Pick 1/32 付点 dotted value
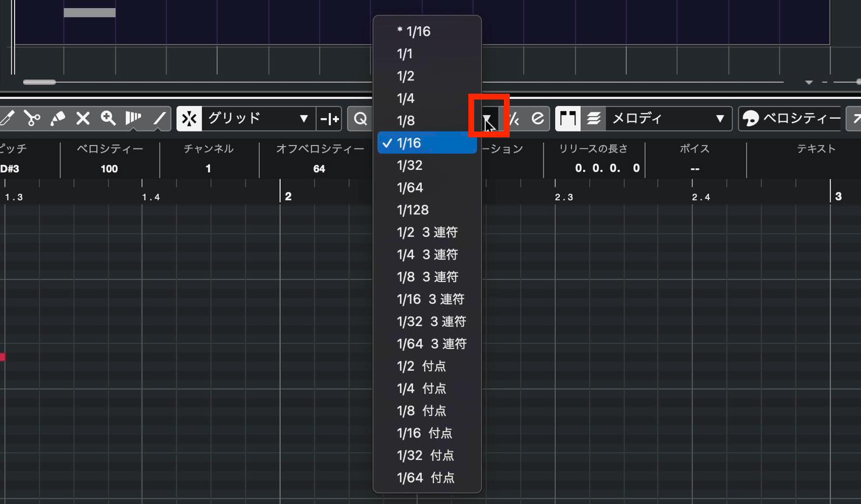The height and width of the screenshot is (504, 861). [x=427, y=455]
